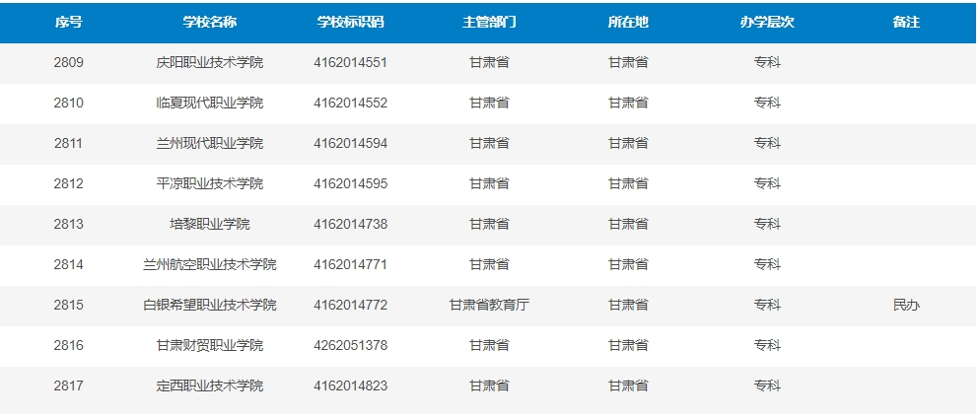980x419 pixels.
Task: Click the 民办 remark cell
Action: (906, 306)
